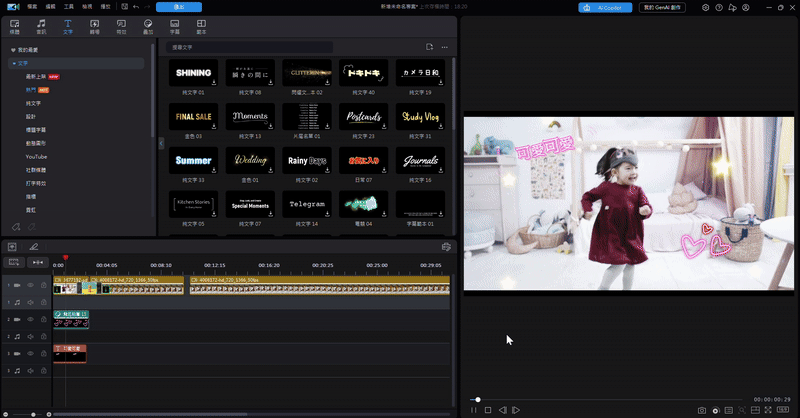800x418 pixels.
Task: Click the blue 匯出 export button
Action: (x=179, y=7)
